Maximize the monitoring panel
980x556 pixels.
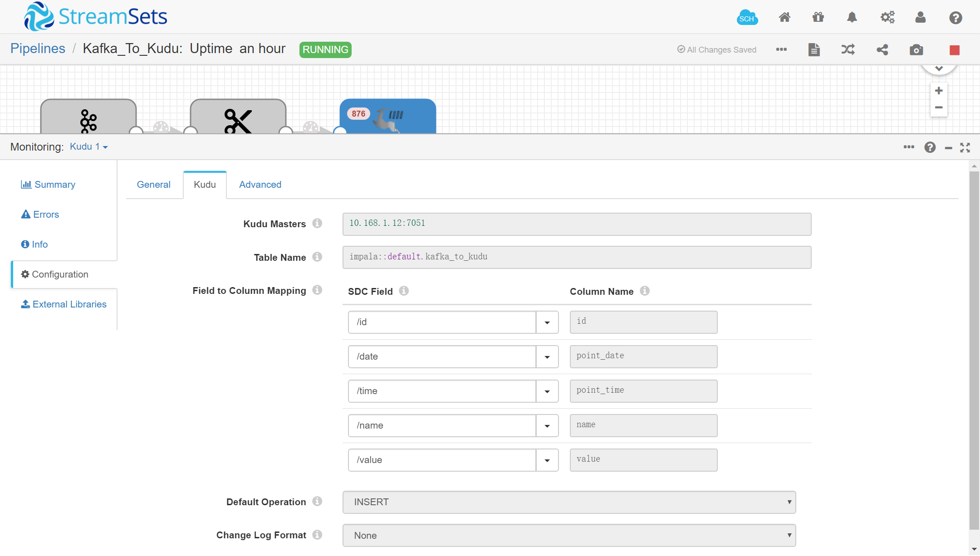(965, 147)
